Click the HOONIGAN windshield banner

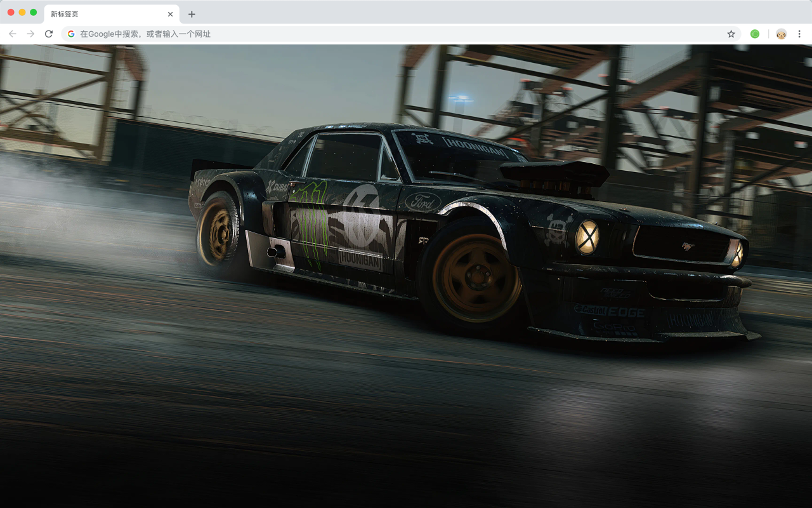(475, 148)
